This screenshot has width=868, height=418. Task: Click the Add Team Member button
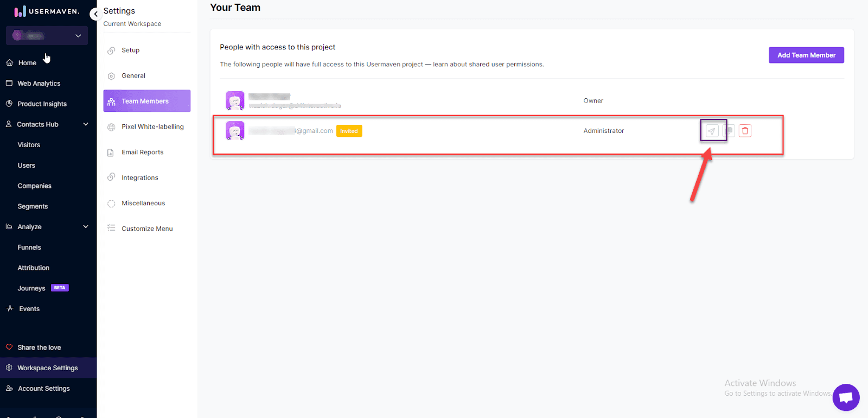click(x=806, y=55)
